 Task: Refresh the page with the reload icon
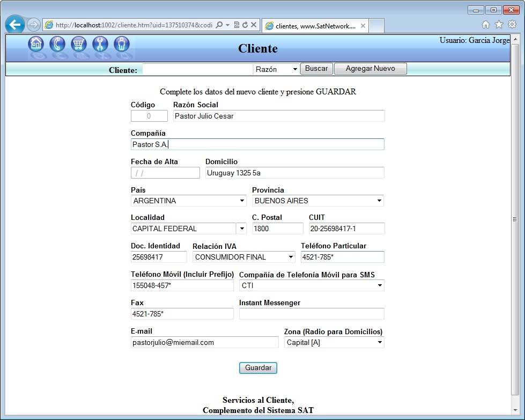[x=245, y=25]
